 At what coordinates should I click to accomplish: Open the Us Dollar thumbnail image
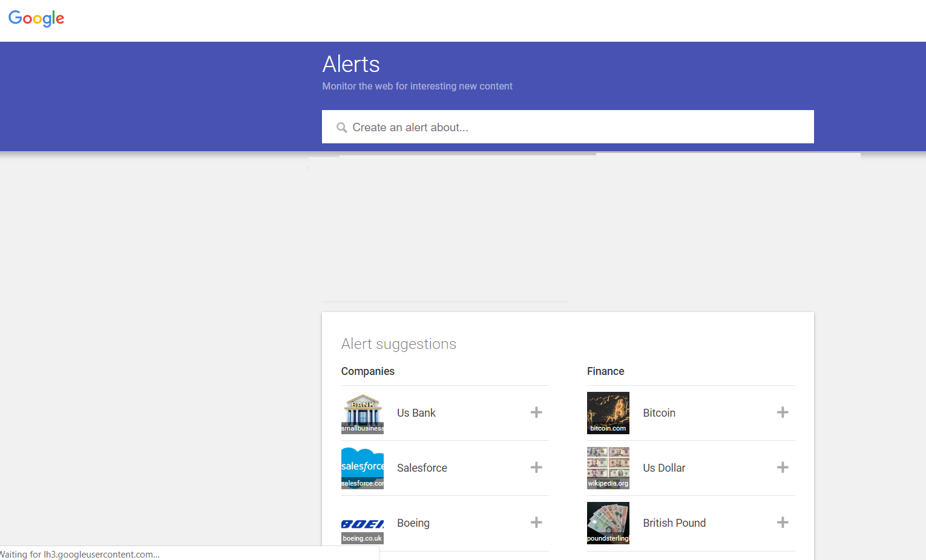[x=608, y=468]
